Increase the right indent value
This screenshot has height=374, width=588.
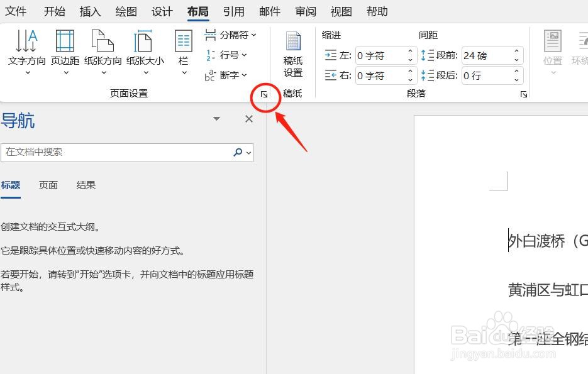[x=410, y=71]
